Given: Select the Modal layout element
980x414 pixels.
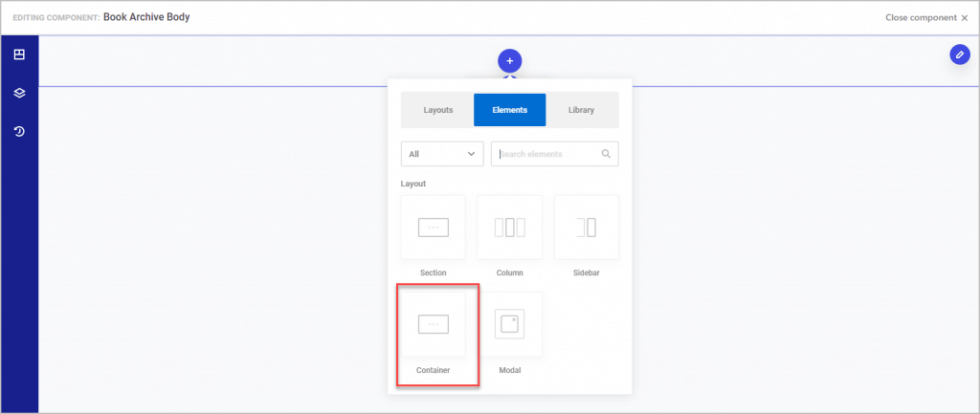Looking at the screenshot, I should point(509,324).
